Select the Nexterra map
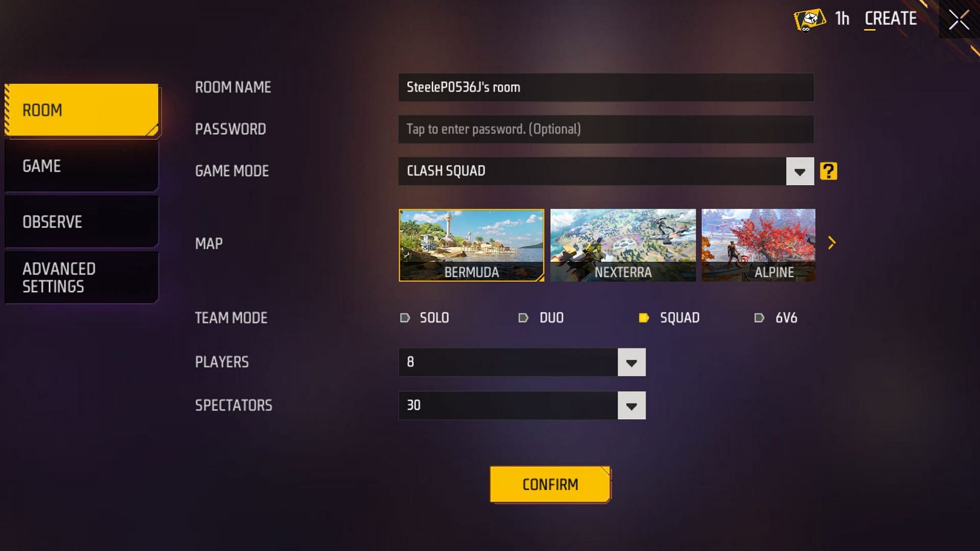Viewport: 980px width, 551px height. click(x=623, y=244)
